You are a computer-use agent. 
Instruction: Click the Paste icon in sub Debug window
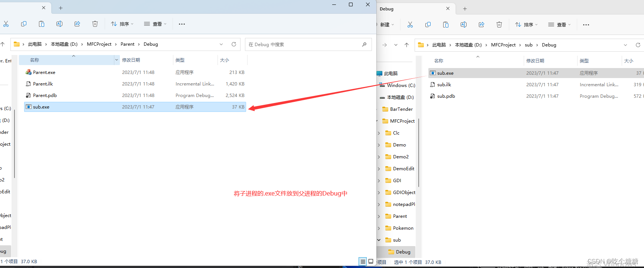tap(446, 25)
